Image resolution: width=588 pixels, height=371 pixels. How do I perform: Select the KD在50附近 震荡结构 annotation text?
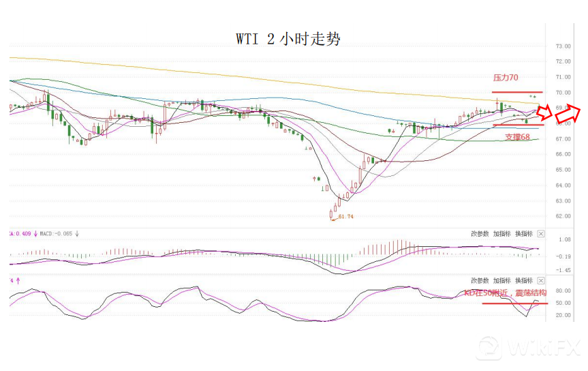point(505,293)
